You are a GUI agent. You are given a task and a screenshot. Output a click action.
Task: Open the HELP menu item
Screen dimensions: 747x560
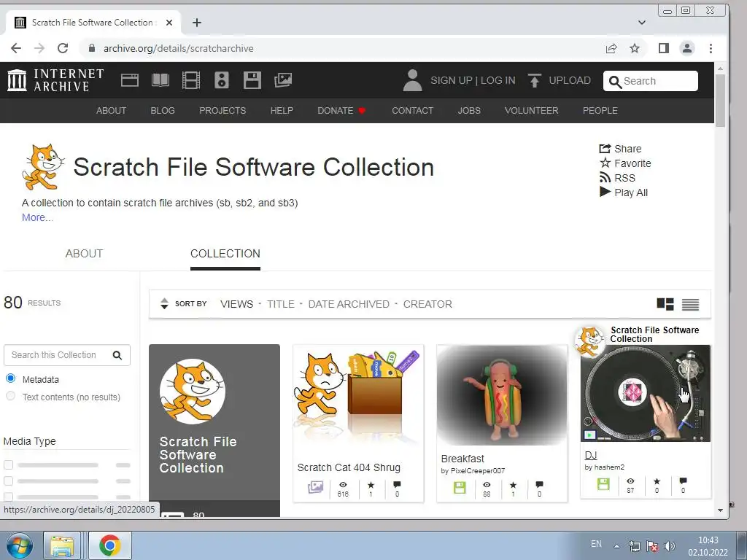(x=282, y=111)
